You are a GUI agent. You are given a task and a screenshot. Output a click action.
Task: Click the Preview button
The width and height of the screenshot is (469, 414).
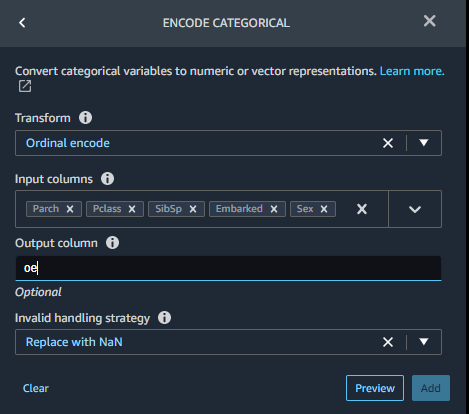pyautogui.click(x=375, y=388)
